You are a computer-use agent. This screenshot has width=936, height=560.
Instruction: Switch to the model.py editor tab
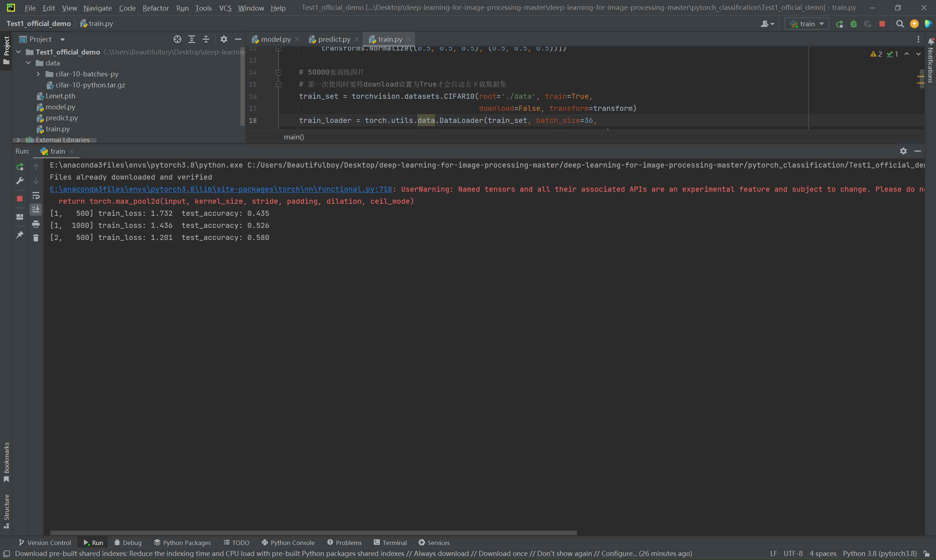(275, 39)
